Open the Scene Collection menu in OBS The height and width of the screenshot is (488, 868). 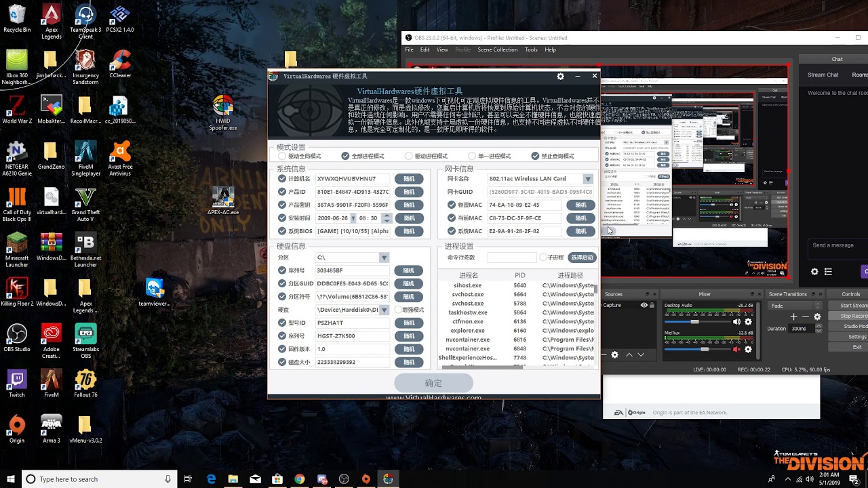pos(497,49)
